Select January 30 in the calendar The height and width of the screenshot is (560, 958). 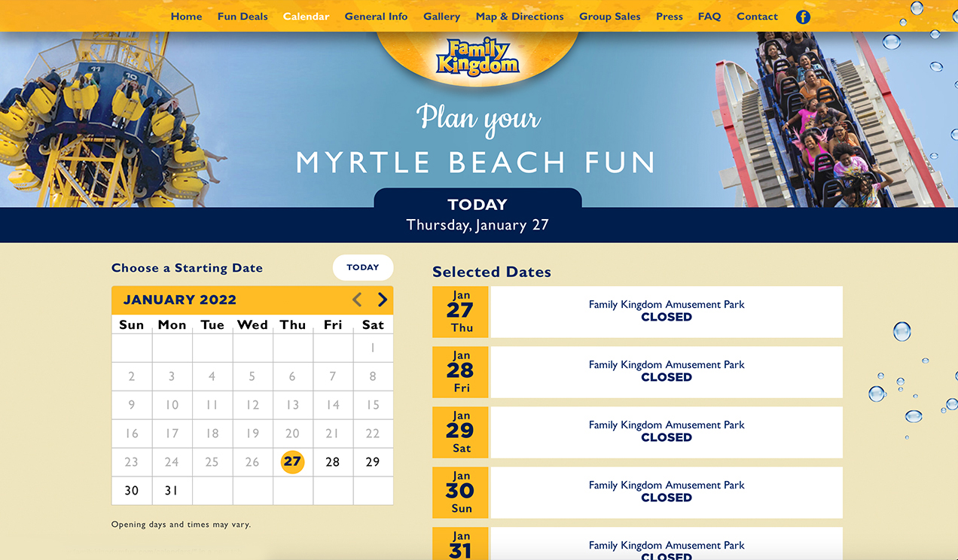pyautogui.click(x=132, y=491)
